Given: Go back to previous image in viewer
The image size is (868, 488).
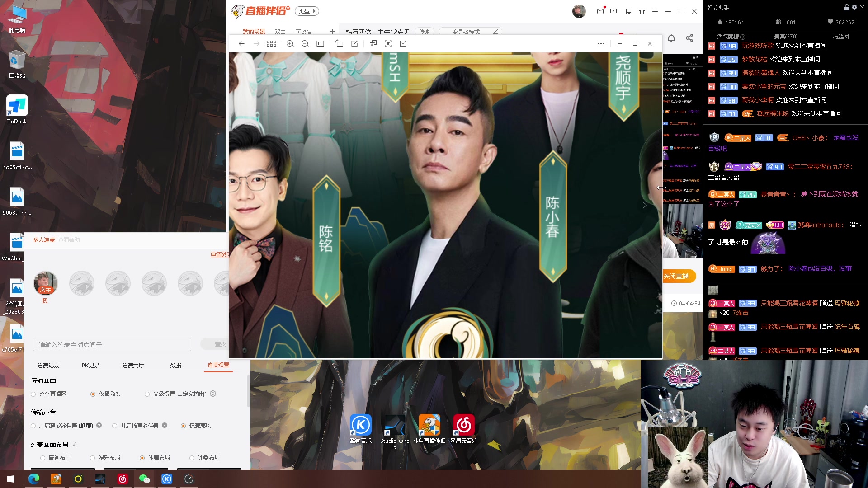Looking at the screenshot, I should click(x=241, y=44).
